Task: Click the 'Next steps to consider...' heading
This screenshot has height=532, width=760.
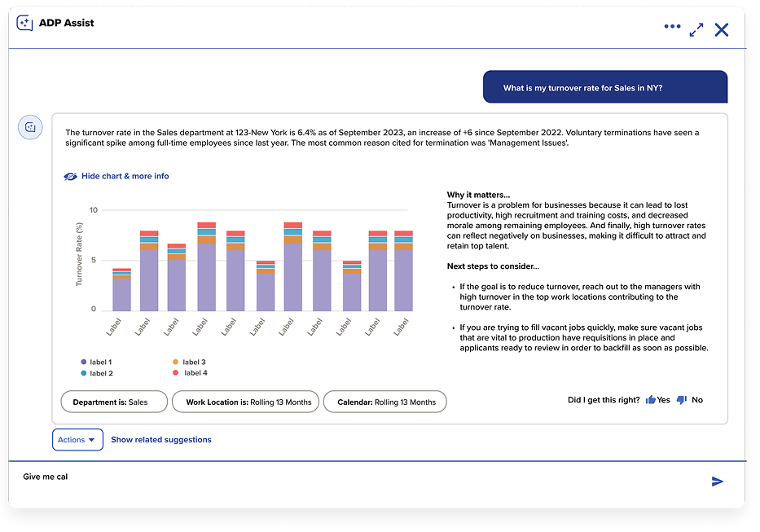Action: (x=493, y=266)
